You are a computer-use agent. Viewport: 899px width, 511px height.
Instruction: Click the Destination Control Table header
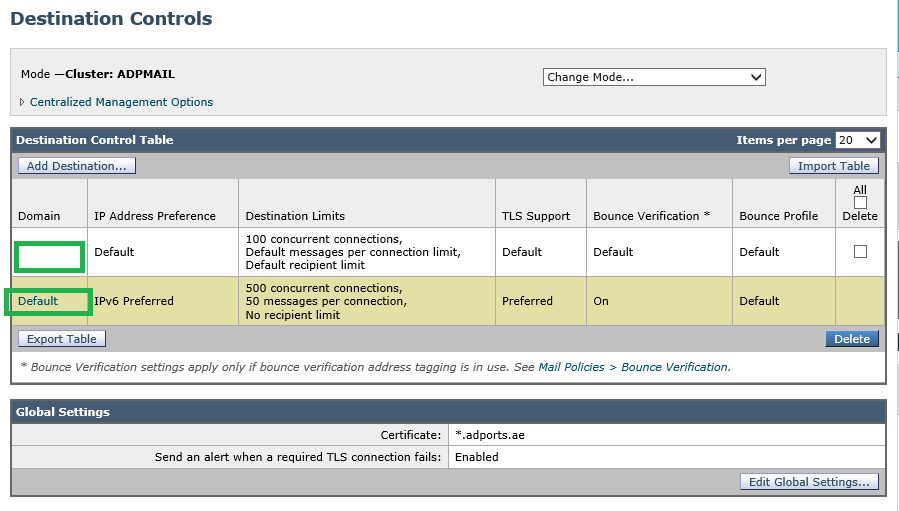click(x=95, y=140)
